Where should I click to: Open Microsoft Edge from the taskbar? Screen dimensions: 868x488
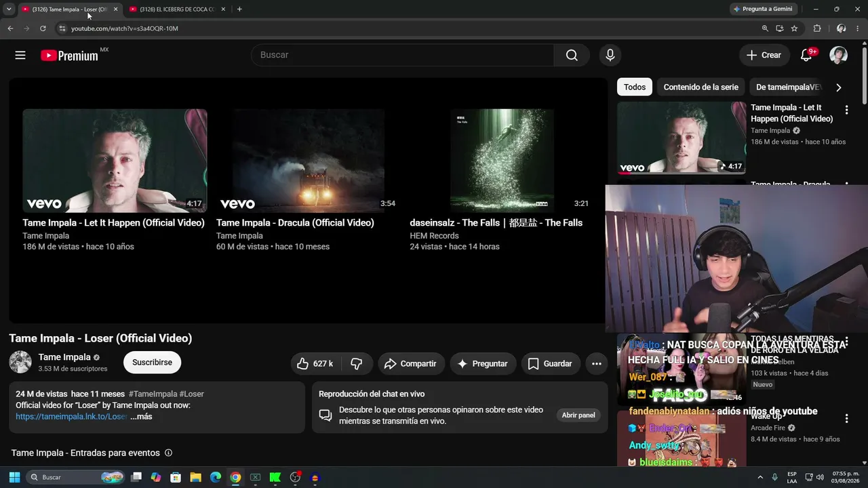click(x=215, y=477)
